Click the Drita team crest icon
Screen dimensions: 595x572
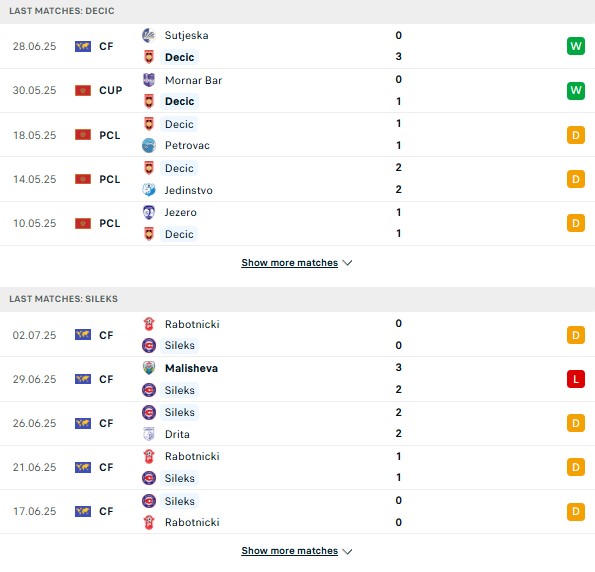[149, 434]
